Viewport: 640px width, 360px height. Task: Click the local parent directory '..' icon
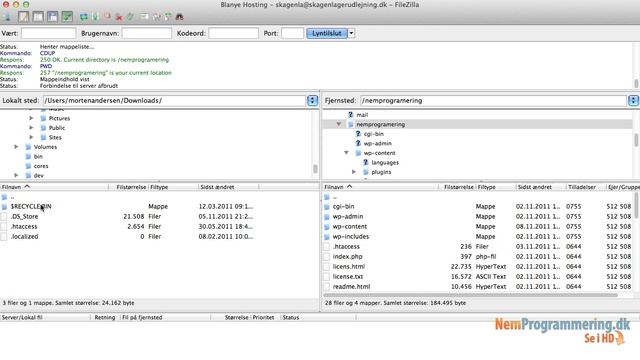[4, 197]
